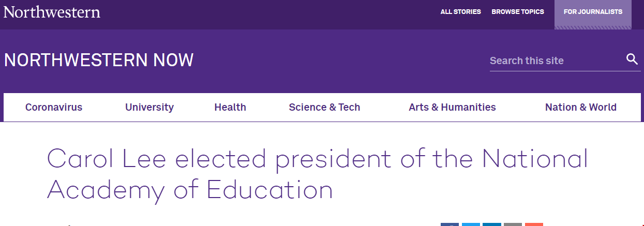Click the Carol Lee article headline

coord(318,174)
